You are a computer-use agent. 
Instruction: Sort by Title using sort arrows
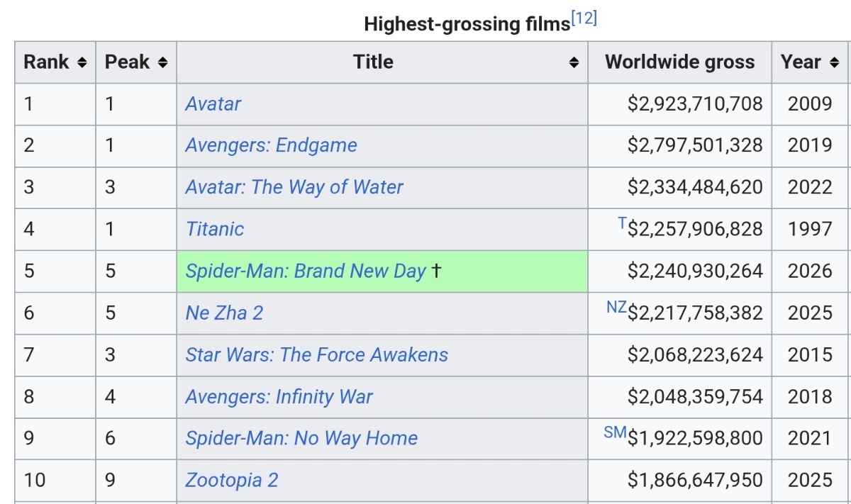574,62
